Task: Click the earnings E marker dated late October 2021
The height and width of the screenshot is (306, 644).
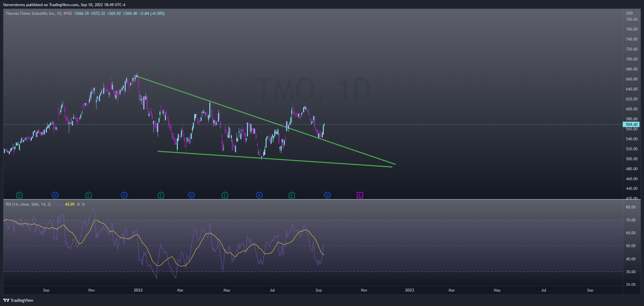Action: (x=88, y=195)
